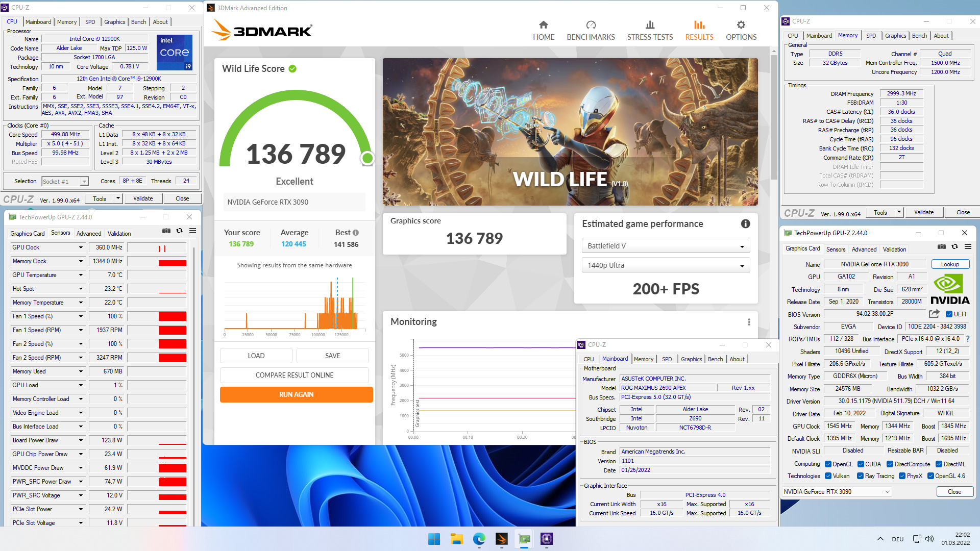Screen dimensions: 980x551
Task: Show hidden tray icons chevron
Action: coord(880,539)
